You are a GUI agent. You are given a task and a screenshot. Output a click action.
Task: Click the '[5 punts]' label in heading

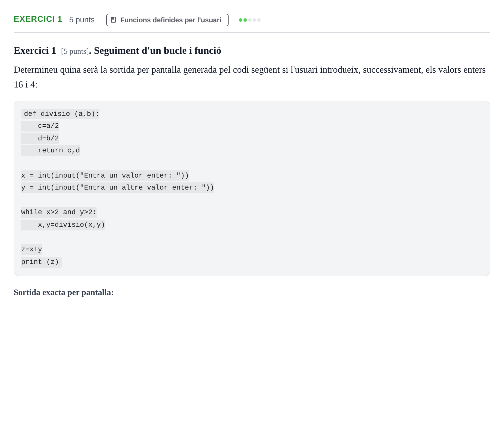75,51
